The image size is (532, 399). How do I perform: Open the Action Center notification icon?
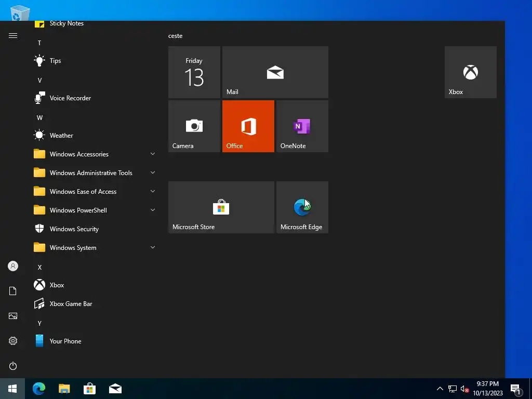click(x=516, y=389)
